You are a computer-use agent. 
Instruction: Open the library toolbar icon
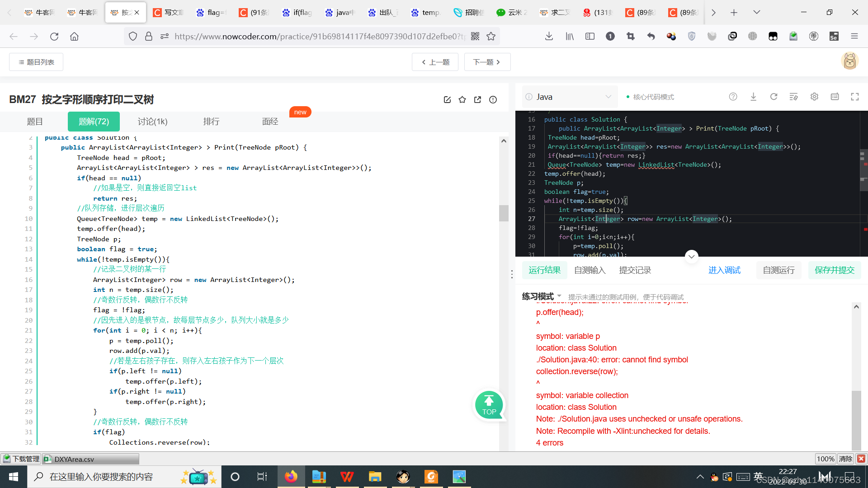[570, 37]
